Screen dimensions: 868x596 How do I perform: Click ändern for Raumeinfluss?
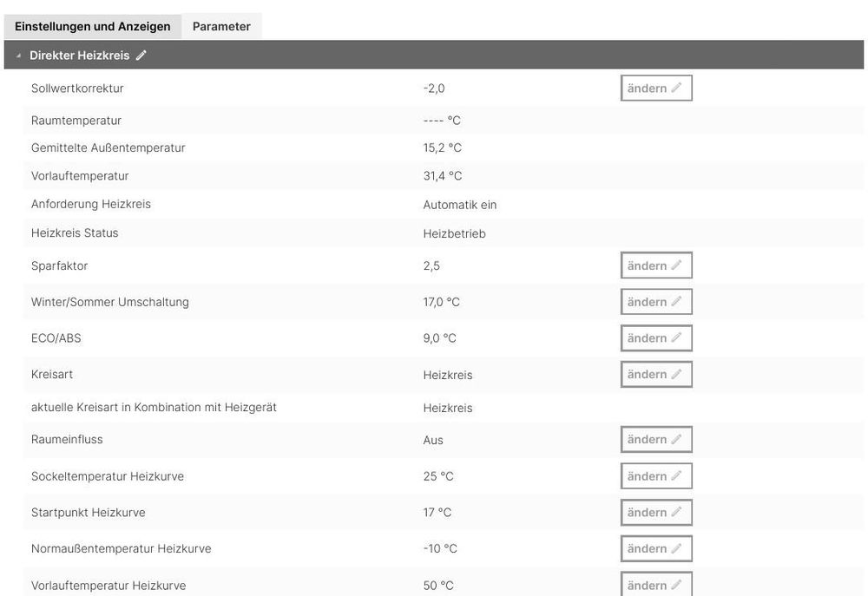click(656, 439)
